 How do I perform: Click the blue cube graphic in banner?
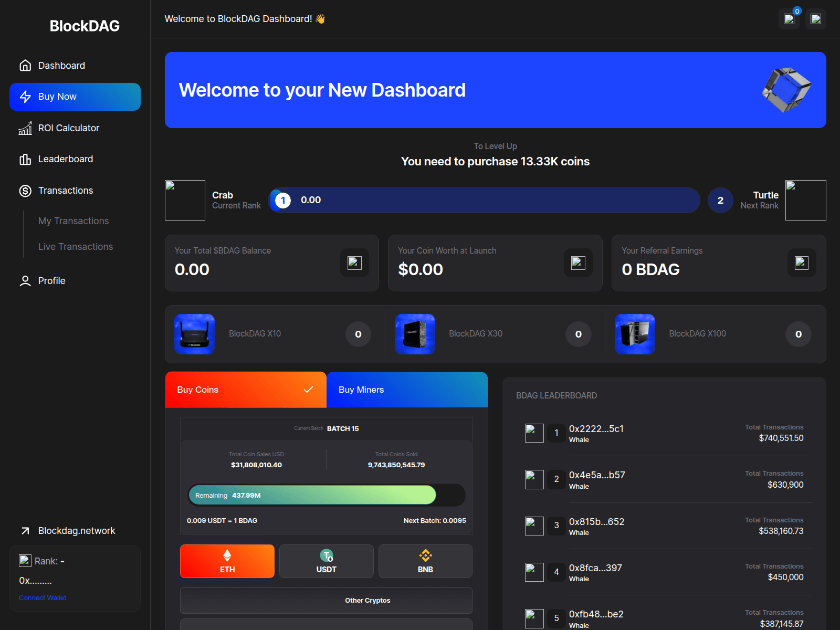786,90
